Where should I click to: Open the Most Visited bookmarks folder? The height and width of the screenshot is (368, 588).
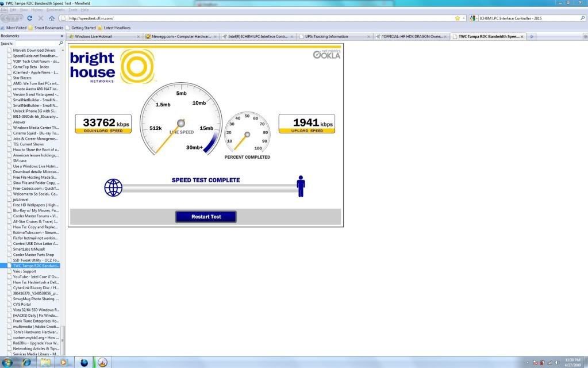tap(14, 28)
